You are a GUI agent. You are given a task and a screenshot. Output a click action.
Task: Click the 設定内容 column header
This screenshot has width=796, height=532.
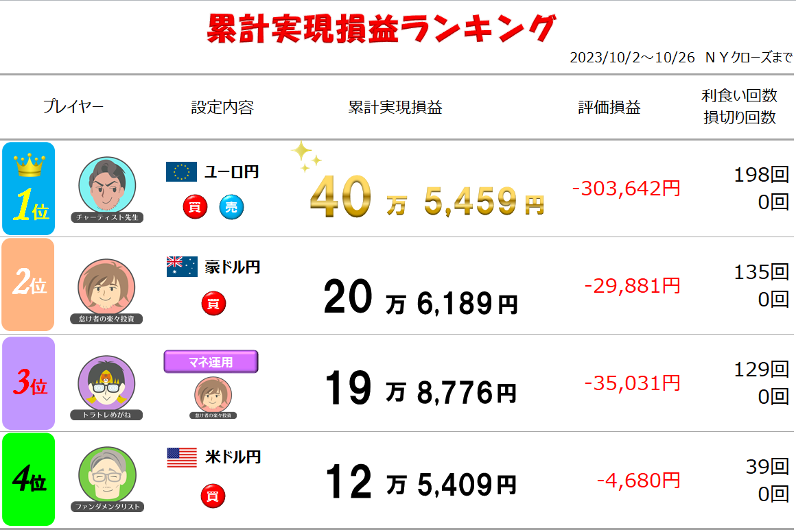tap(222, 107)
